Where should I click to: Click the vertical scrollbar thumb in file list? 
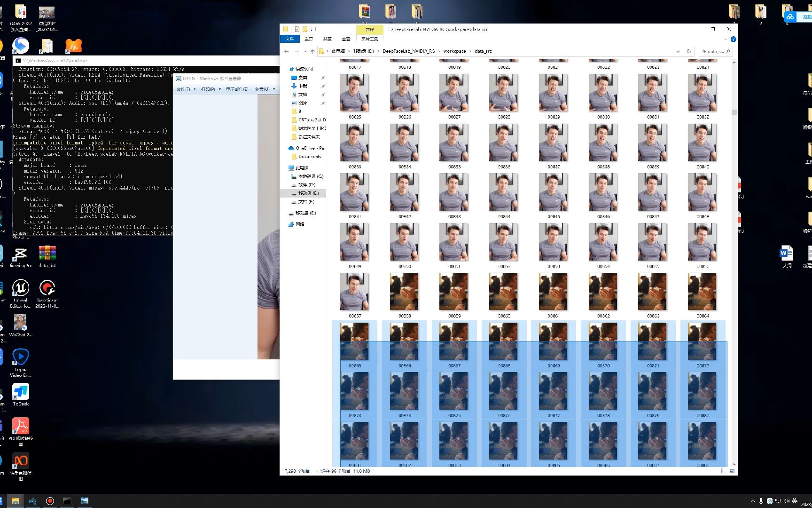[x=734, y=112]
